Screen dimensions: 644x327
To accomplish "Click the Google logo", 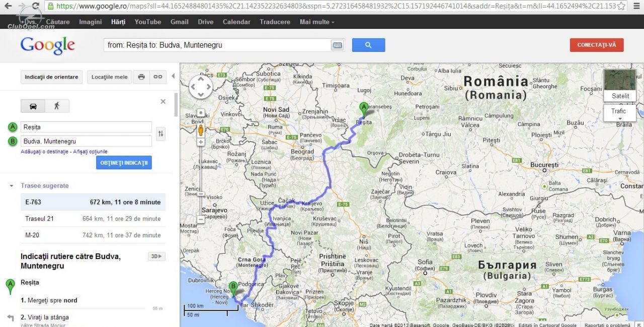I will pos(48,45).
